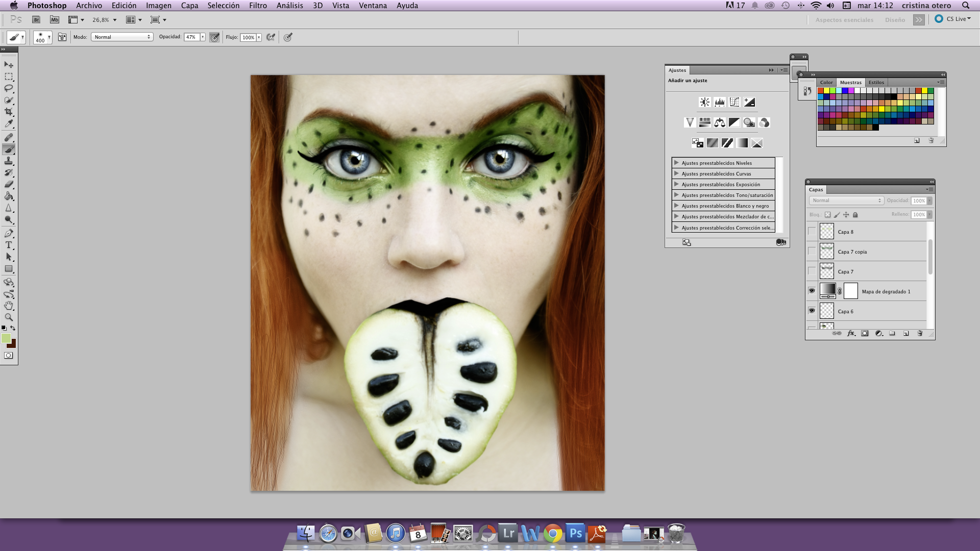Image resolution: width=980 pixels, height=551 pixels.
Task: Select the Eyedropper tool
Action: [x=9, y=123]
